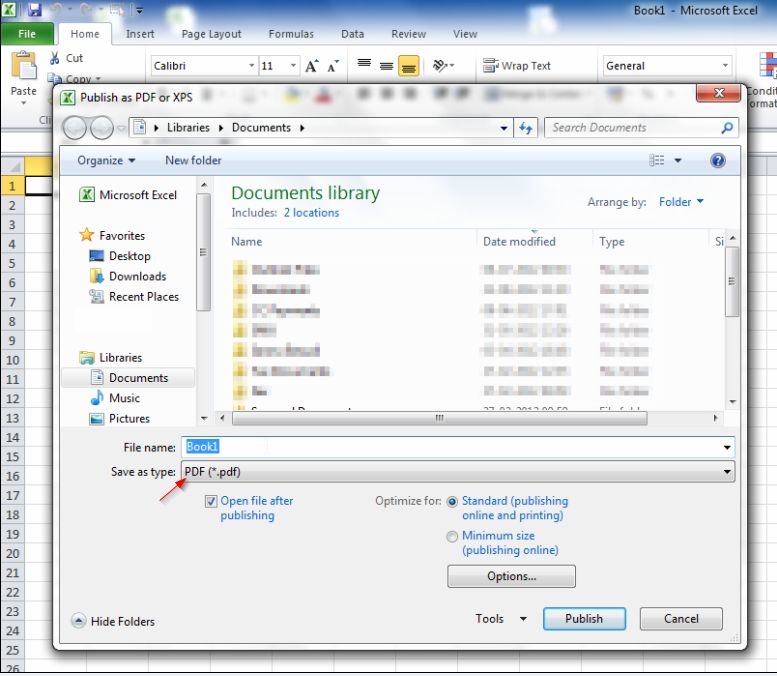Click the file list horizontal scrollbar

click(x=440, y=418)
